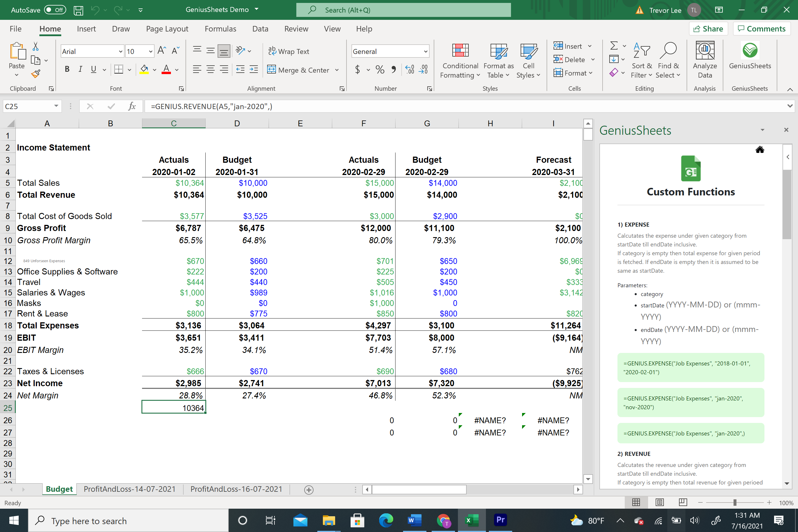Click the Format Painter brush icon
This screenshot has width=798, height=532.
tap(36, 73)
